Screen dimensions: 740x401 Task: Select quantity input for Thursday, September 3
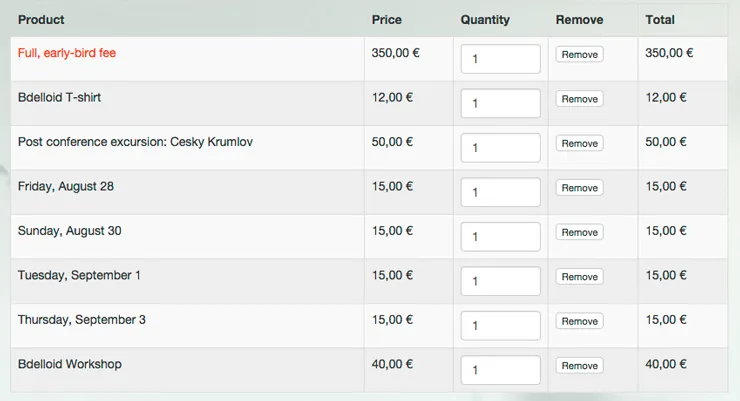coord(500,326)
